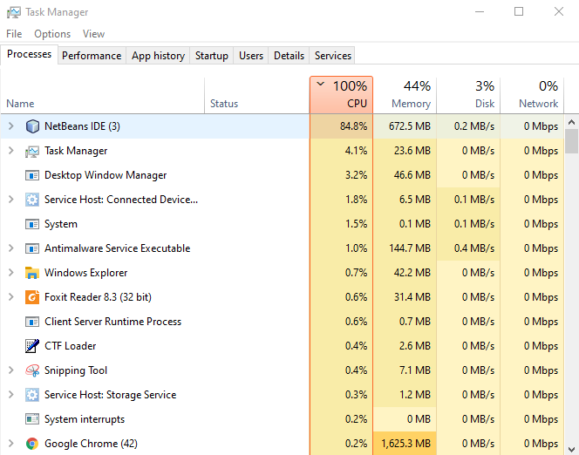Expand the Antimalware Service Executable entry

[x=11, y=248]
